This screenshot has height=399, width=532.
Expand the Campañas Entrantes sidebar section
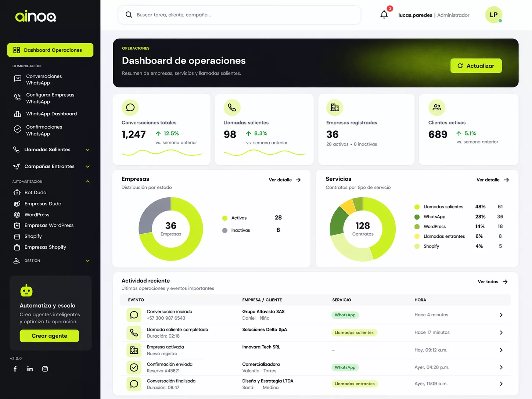88,167
